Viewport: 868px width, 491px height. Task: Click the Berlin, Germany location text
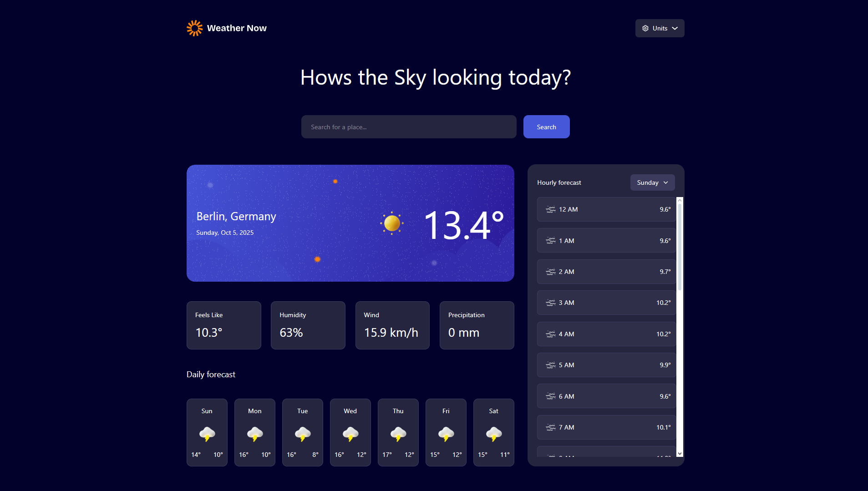[x=236, y=217]
